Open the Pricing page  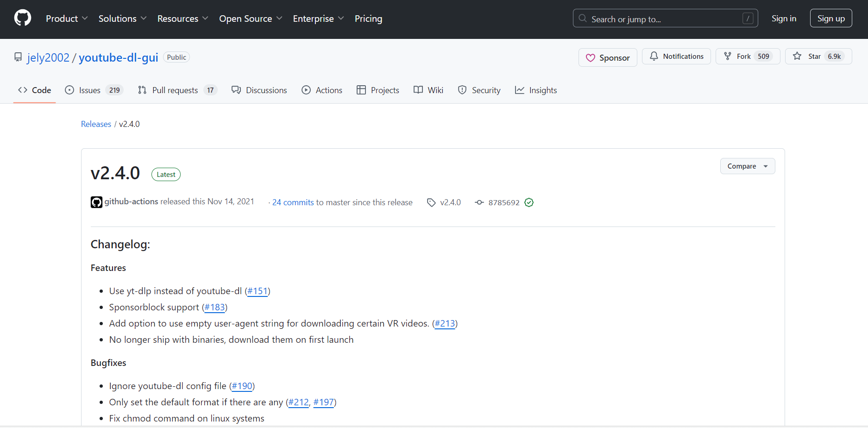(x=368, y=19)
